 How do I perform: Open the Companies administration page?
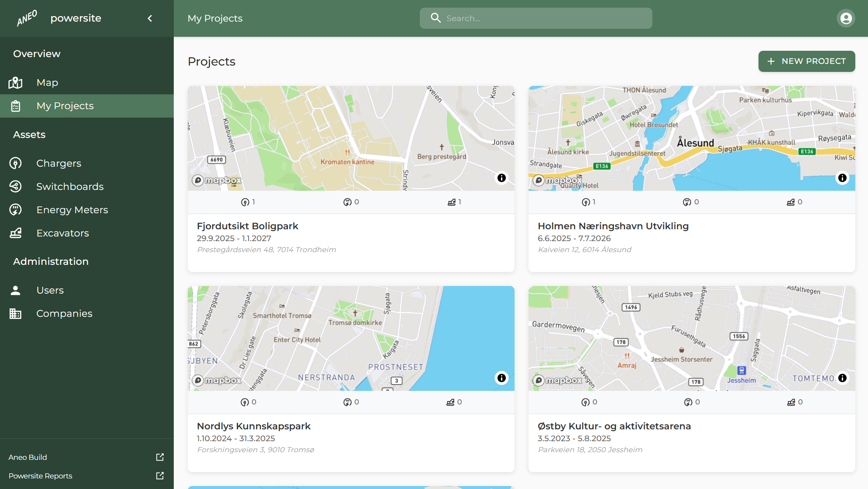coord(64,313)
